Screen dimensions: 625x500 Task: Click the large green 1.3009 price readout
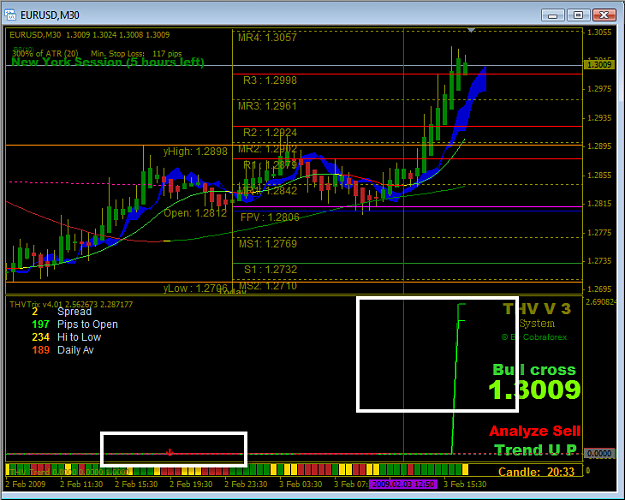pyautogui.click(x=534, y=390)
